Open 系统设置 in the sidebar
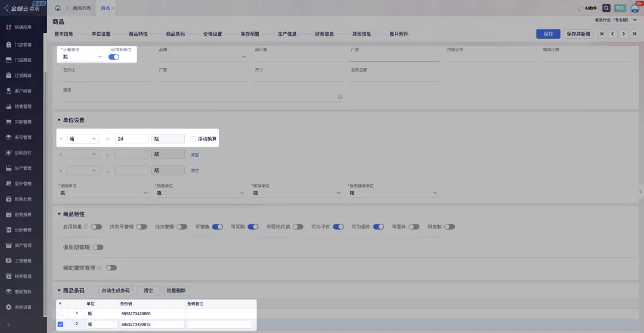The height and width of the screenshot is (333, 644). click(23, 307)
